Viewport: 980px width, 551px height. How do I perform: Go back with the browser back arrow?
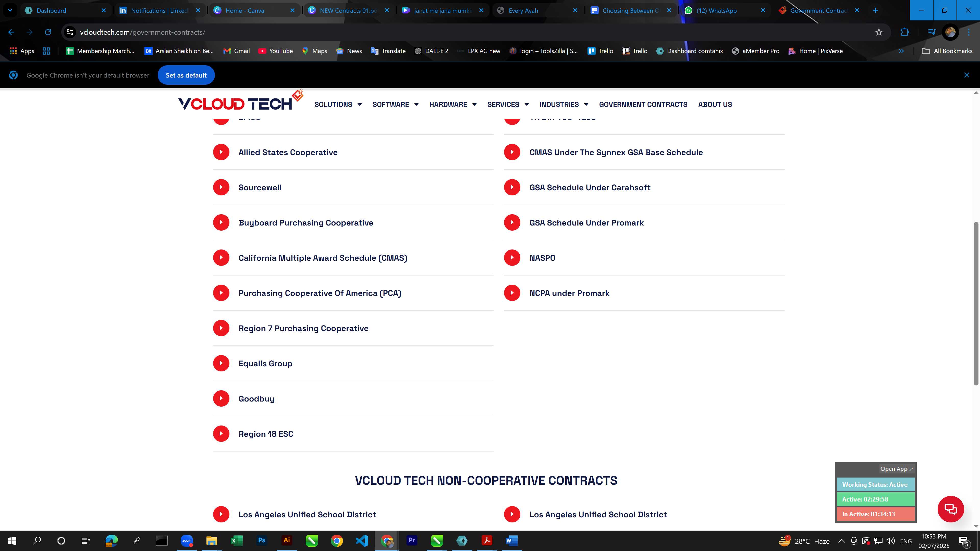[x=11, y=32]
